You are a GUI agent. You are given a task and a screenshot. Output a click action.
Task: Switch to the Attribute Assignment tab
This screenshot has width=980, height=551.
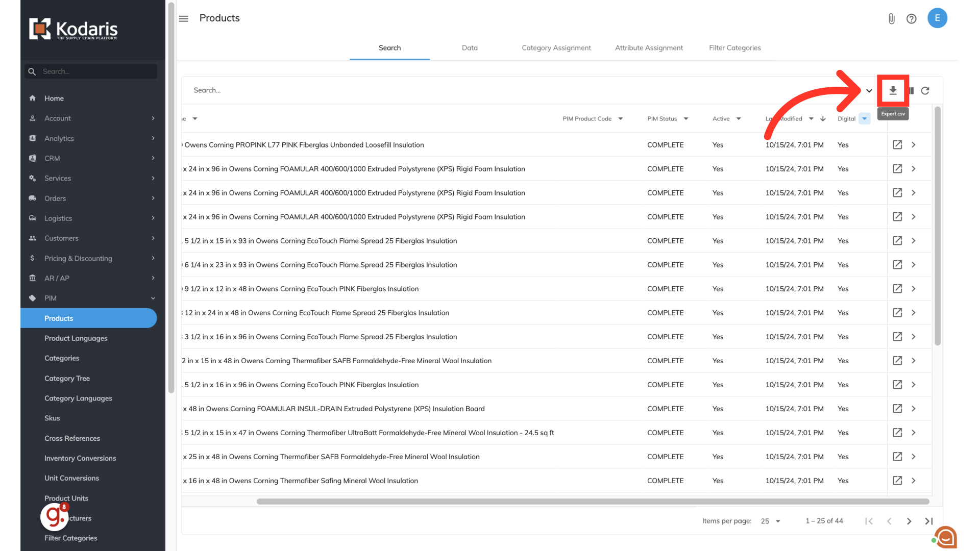(649, 48)
